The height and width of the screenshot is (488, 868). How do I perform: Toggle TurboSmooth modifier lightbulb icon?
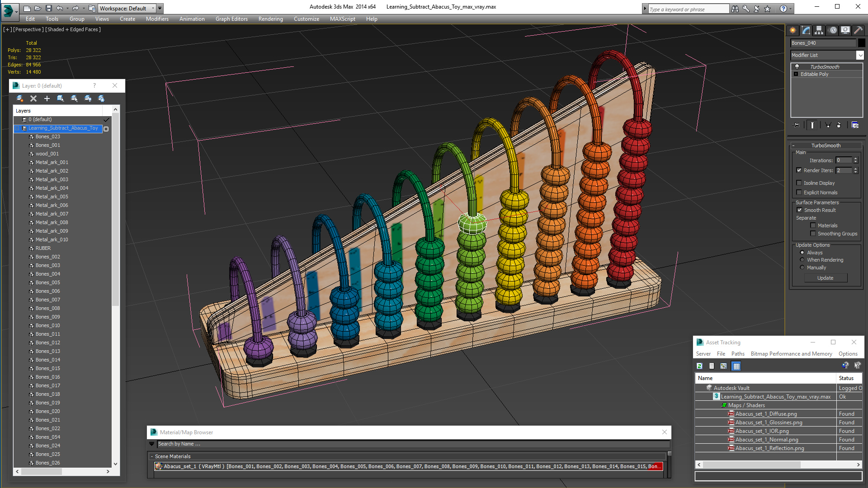tap(797, 66)
